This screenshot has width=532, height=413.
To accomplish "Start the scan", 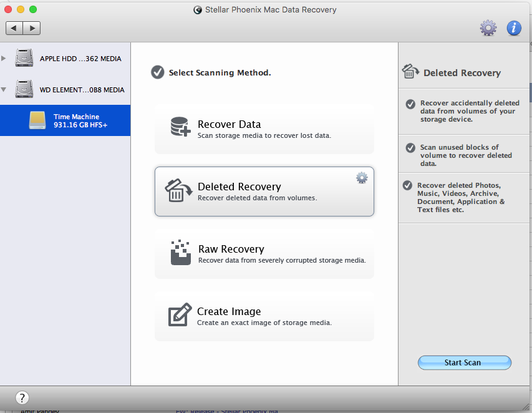I will click(x=464, y=362).
